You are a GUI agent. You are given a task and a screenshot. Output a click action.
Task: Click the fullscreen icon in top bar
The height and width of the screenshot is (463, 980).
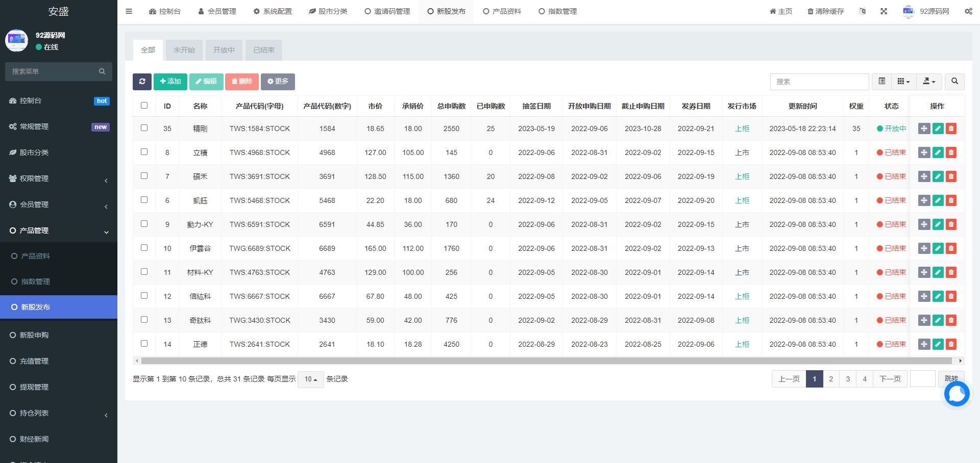884,11
